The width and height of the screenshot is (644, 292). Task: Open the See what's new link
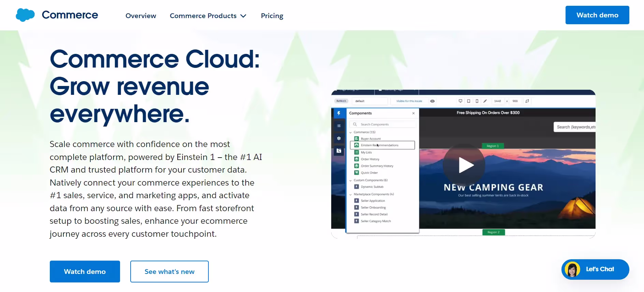point(170,272)
